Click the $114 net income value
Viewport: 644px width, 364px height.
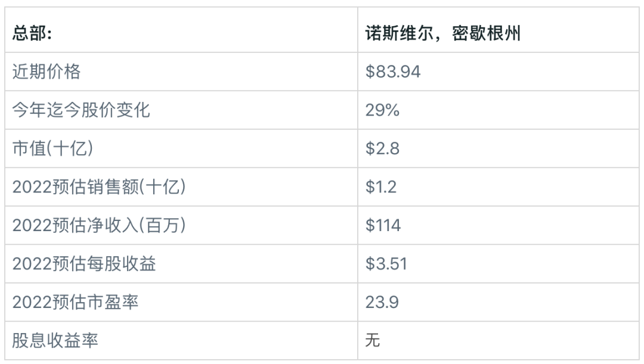point(383,225)
